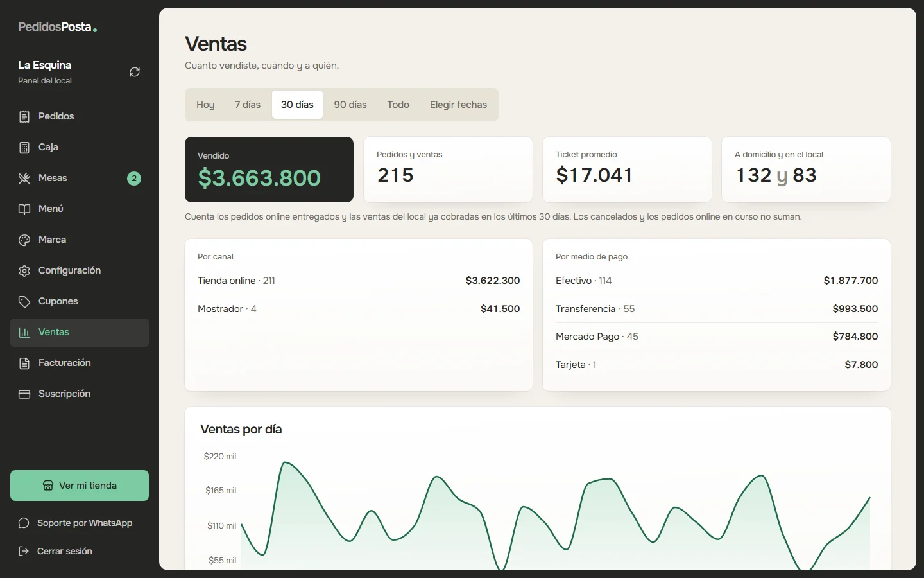Click the Marca palette icon
The width and height of the screenshot is (924, 578).
[x=24, y=240]
